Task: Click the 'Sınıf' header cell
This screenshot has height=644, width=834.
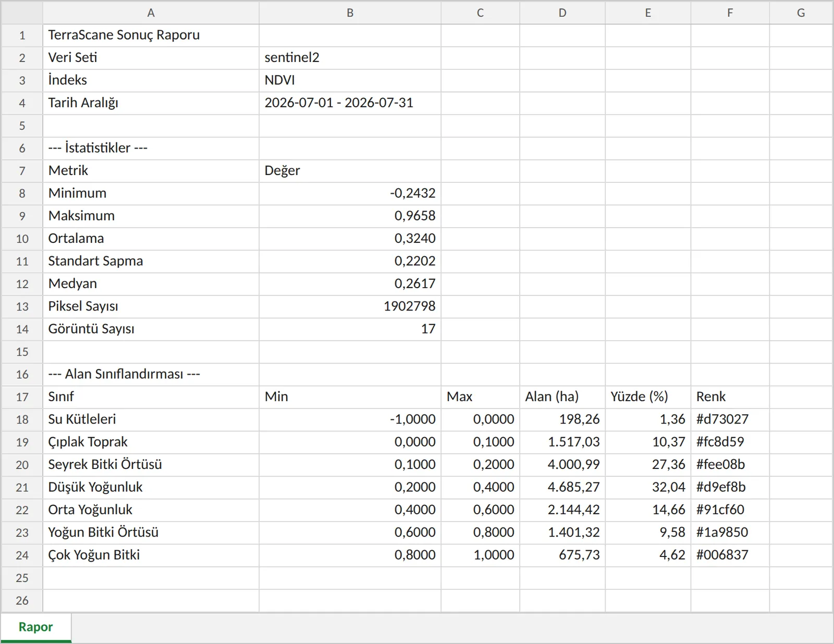Action: pos(151,397)
